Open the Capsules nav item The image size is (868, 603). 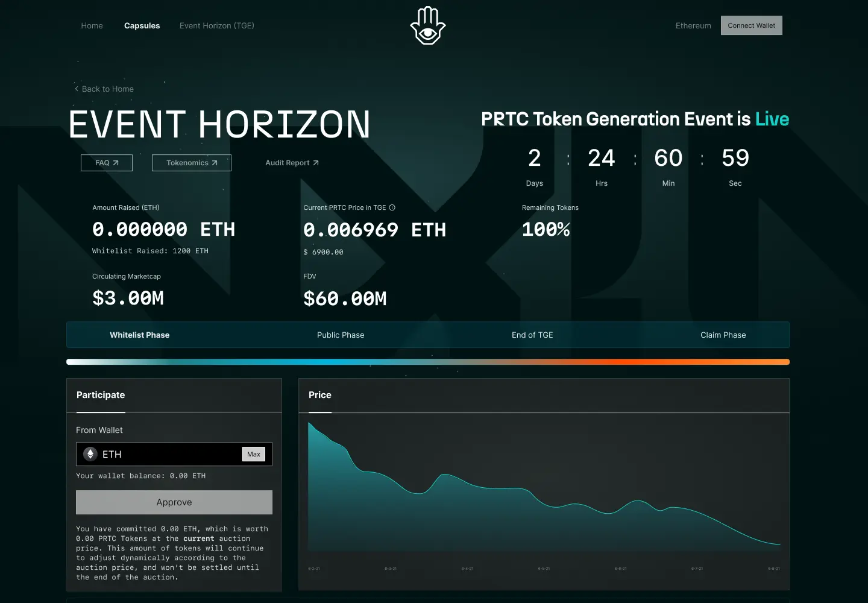[x=142, y=25]
